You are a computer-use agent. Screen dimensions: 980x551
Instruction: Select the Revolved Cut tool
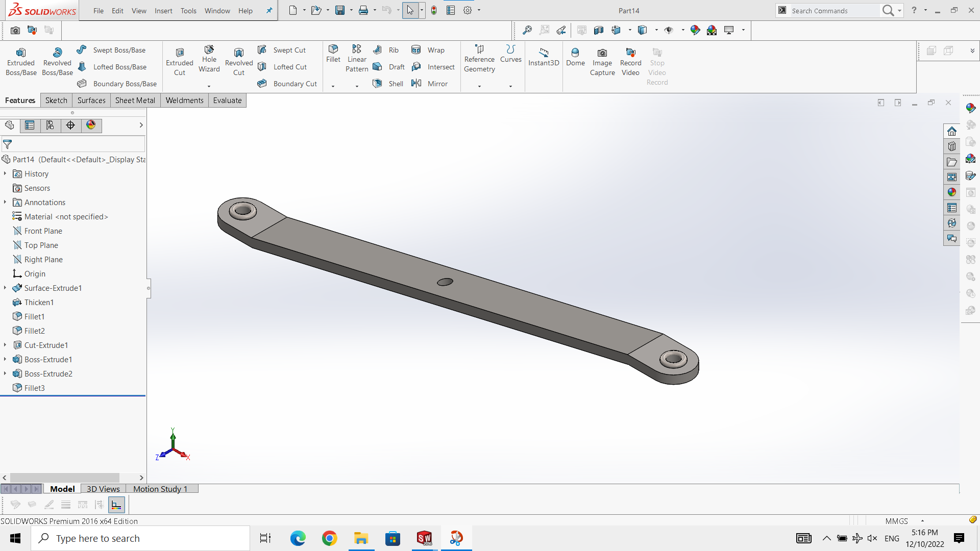239,62
